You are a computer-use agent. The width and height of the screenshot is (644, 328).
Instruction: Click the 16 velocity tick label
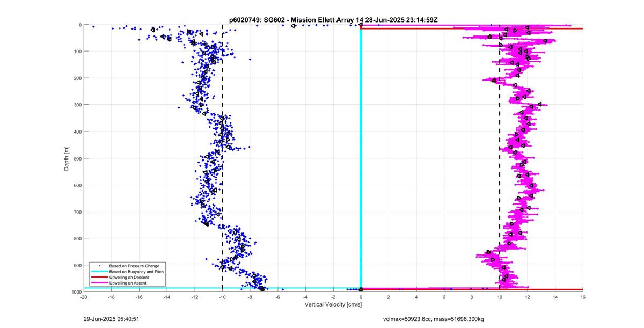click(x=583, y=297)
